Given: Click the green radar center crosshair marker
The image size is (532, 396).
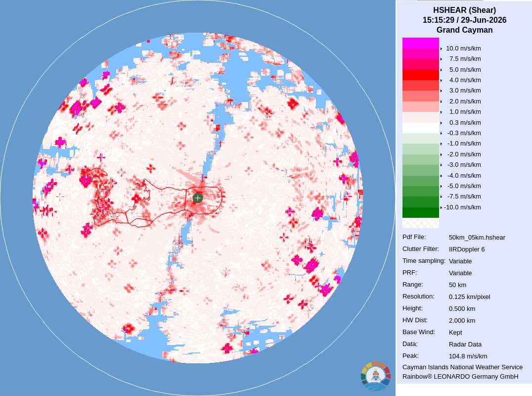Looking at the screenshot, I should (x=198, y=198).
